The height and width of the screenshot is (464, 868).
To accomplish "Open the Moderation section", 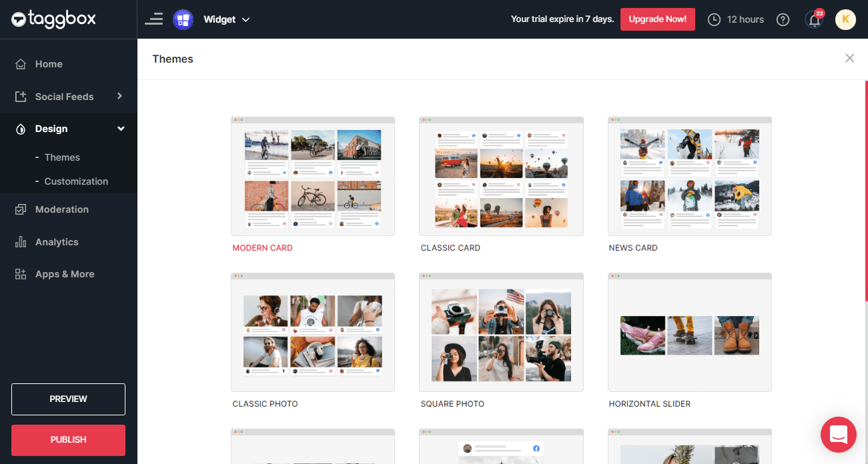I will pos(61,209).
